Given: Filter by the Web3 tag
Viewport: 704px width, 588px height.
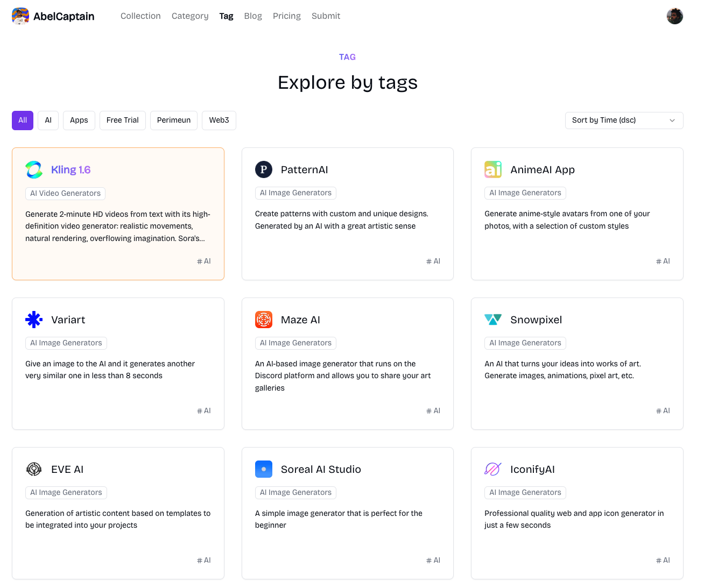Looking at the screenshot, I should (219, 121).
